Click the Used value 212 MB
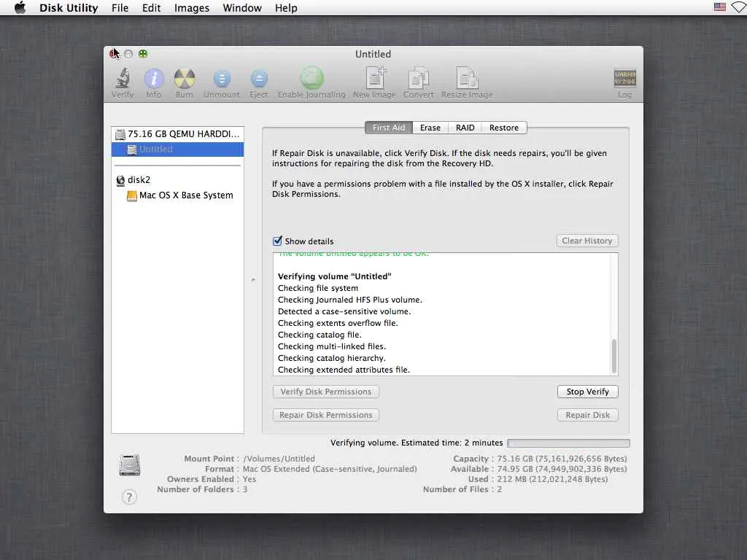The image size is (747, 560). click(x=553, y=479)
